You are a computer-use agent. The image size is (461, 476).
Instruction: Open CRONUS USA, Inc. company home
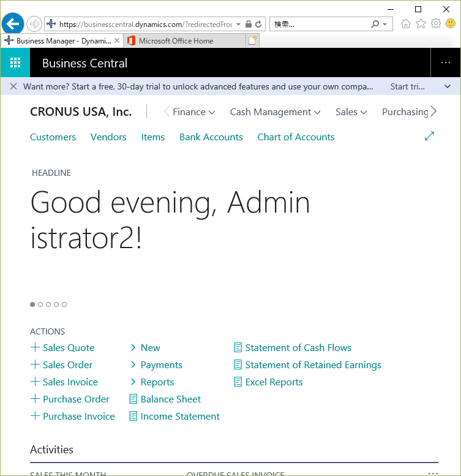tap(81, 111)
